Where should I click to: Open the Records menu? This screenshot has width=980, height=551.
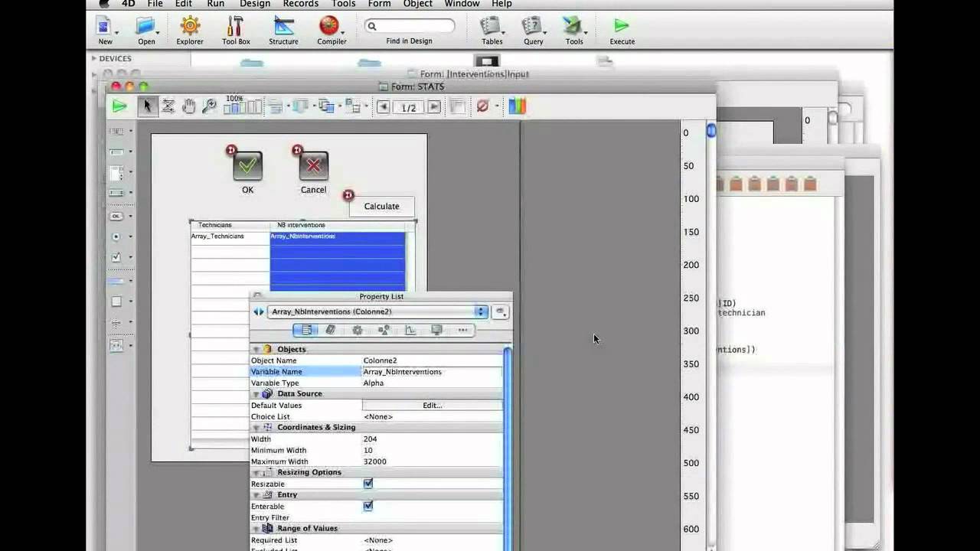pos(300,4)
